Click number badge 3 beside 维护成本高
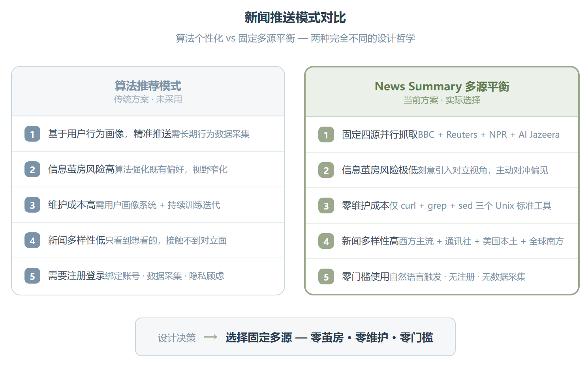The image size is (588, 368). click(x=32, y=205)
